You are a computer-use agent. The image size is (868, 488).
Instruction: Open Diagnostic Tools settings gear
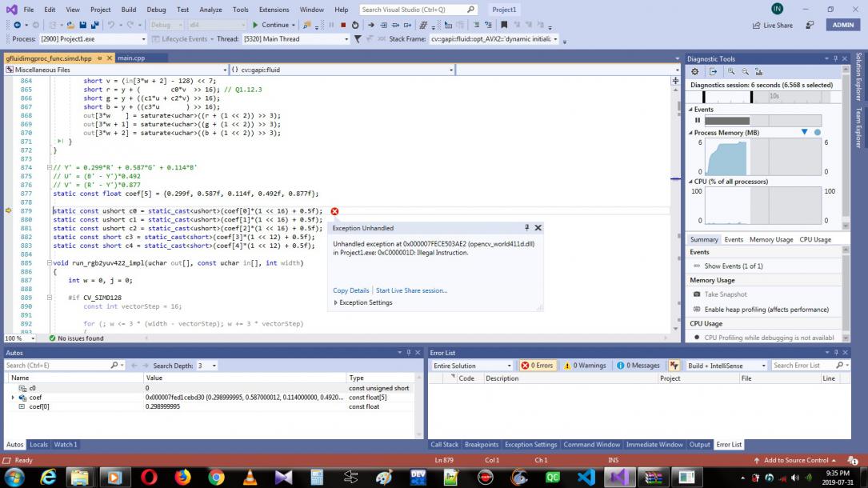point(694,72)
